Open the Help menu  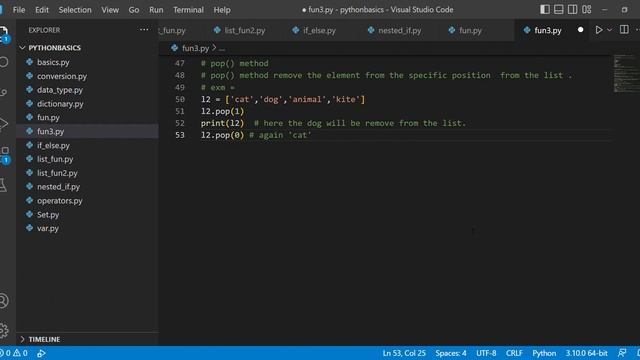222,10
